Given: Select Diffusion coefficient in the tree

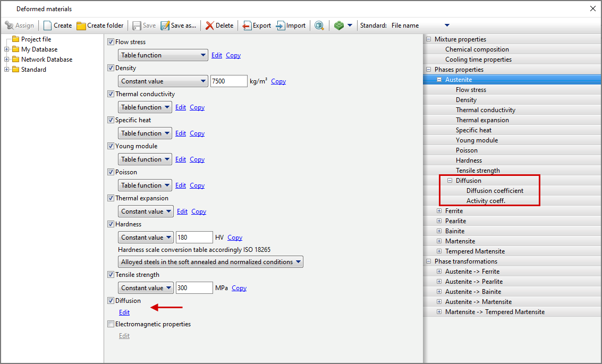Looking at the screenshot, I should point(495,191).
